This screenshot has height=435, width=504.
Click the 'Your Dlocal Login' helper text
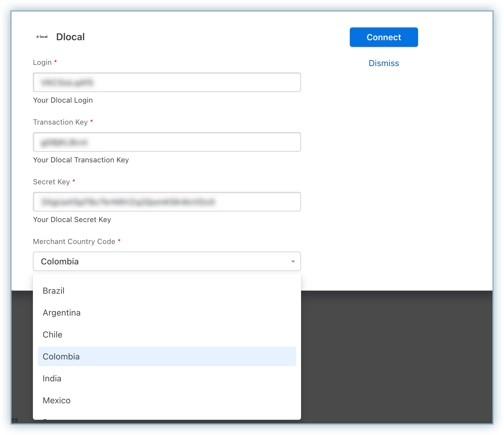(63, 100)
